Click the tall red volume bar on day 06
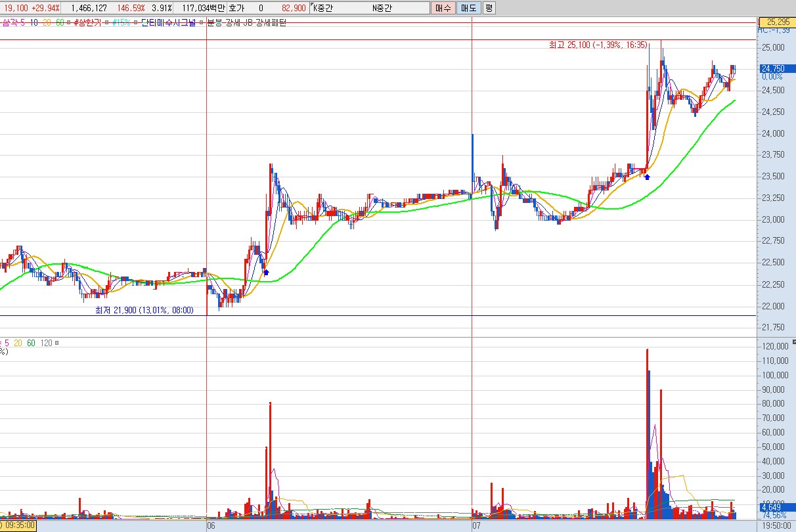796x532 pixels. (x=270, y=461)
